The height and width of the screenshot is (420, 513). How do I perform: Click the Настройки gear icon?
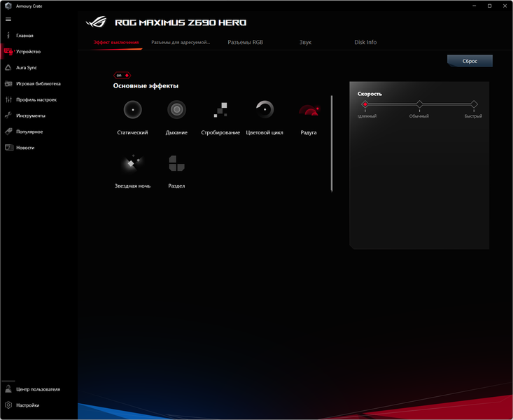point(8,405)
